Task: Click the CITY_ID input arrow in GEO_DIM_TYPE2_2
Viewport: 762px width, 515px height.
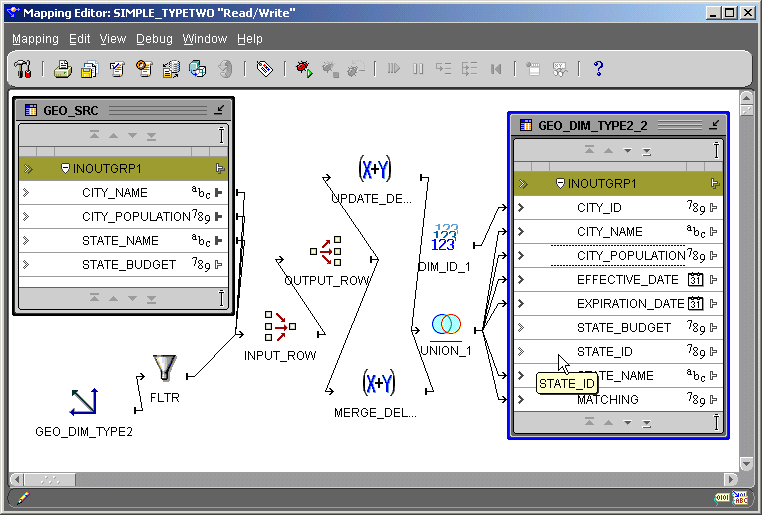Action: (x=521, y=208)
